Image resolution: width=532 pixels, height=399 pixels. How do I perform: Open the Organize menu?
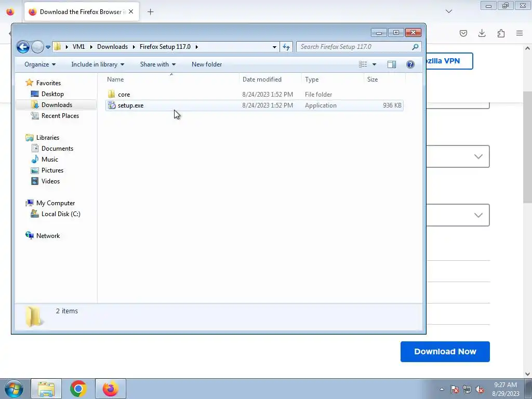tap(40, 64)
